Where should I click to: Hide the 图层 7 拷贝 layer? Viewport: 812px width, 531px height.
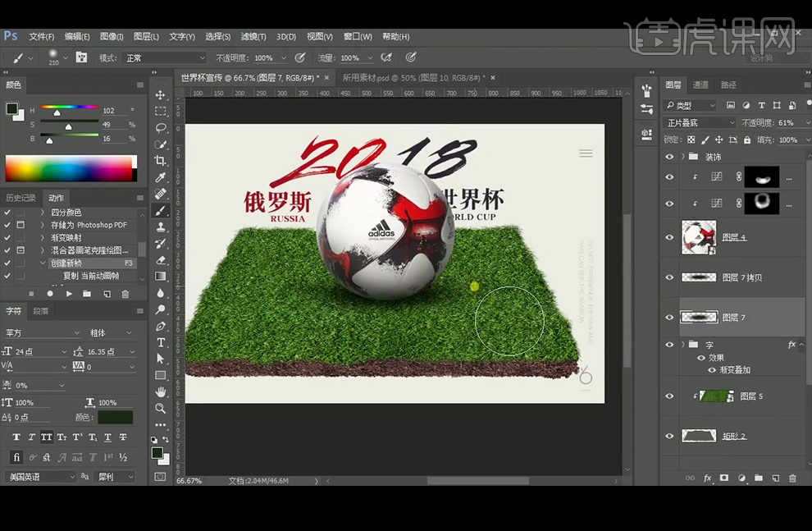669,277
